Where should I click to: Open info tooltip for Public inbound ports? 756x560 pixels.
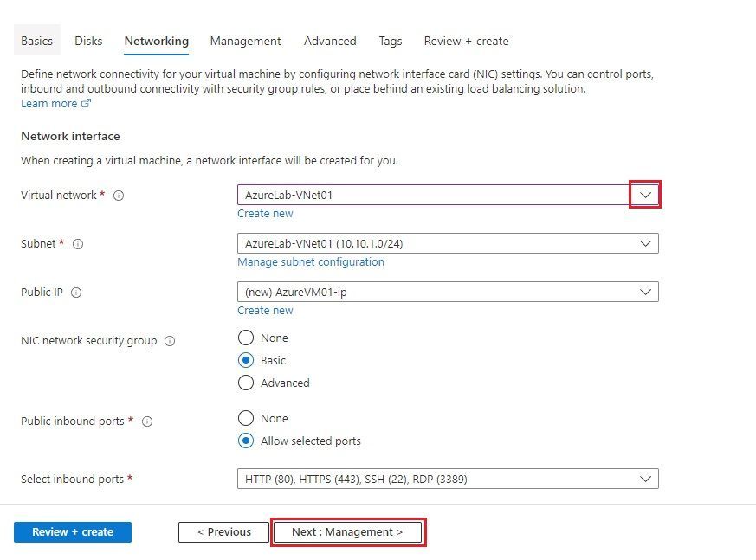pos(147,422)
